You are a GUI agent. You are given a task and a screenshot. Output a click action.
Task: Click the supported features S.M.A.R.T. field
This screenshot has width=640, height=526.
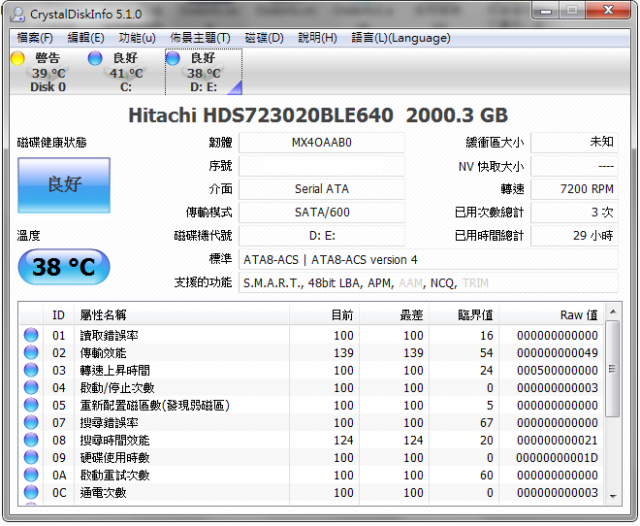(x=429, y=283)
